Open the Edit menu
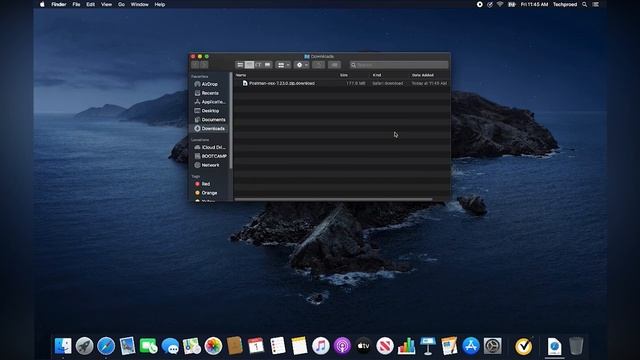This screenshot has height=360, width=640. 91,4
